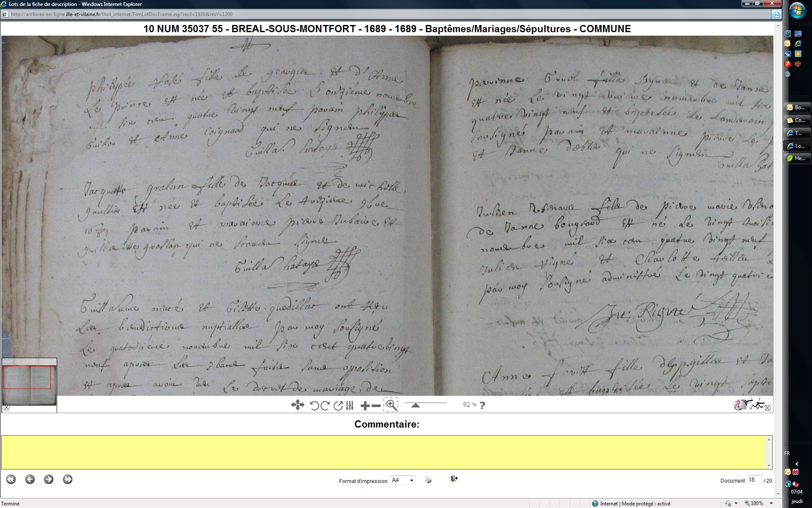812x508 pixels.
Task: Click the zoom level slider handle
Action: [x=415, y=406]
